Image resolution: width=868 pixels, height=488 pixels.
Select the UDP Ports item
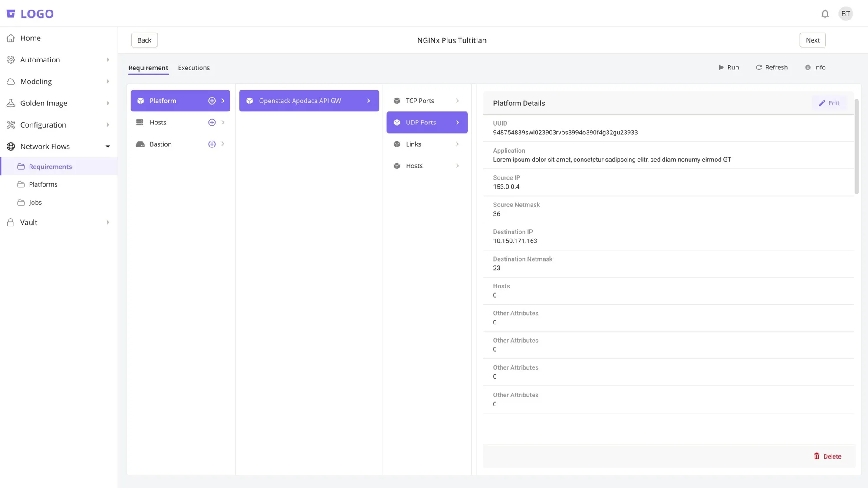pos(427,122)
